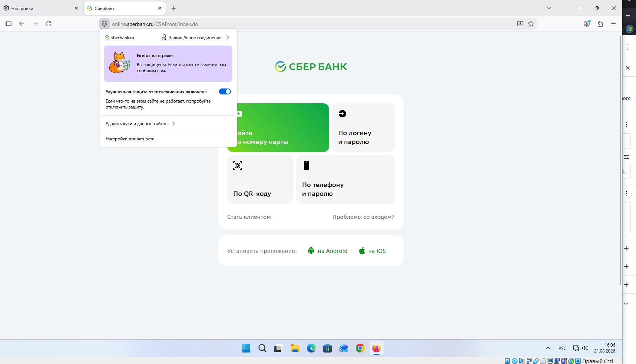This screenshot has height=364, width=636.
Task: Expand the Защищённое соединение details
Action: tap(196, 37)
